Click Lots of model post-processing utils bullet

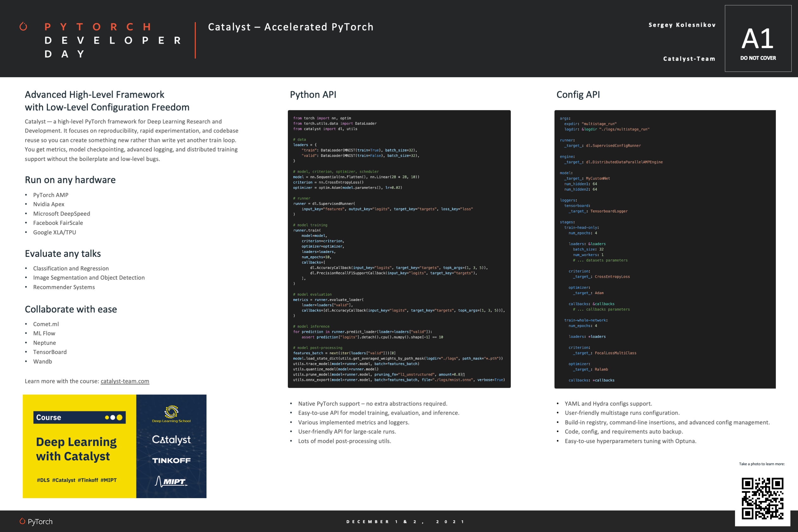pyautogui.click(x=344, y=441)
